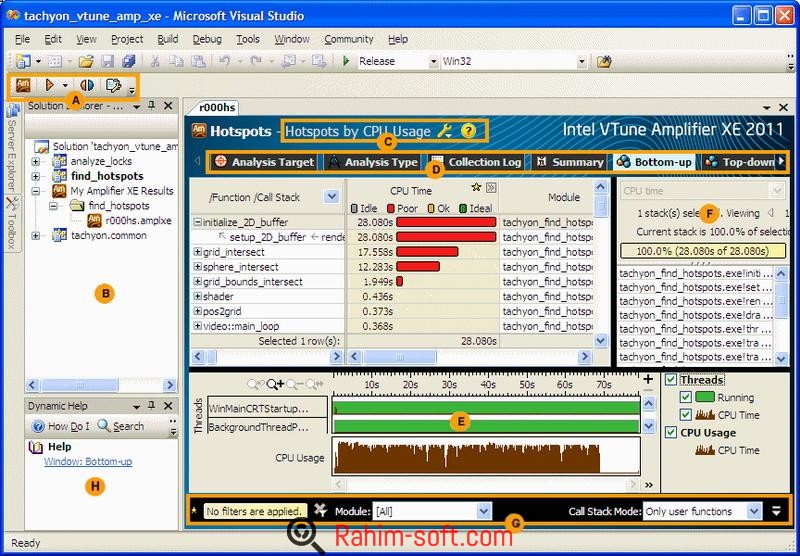This screenshot has width=800, height=556.
Task: Open the Debug menu
Action: coord(207,39)
